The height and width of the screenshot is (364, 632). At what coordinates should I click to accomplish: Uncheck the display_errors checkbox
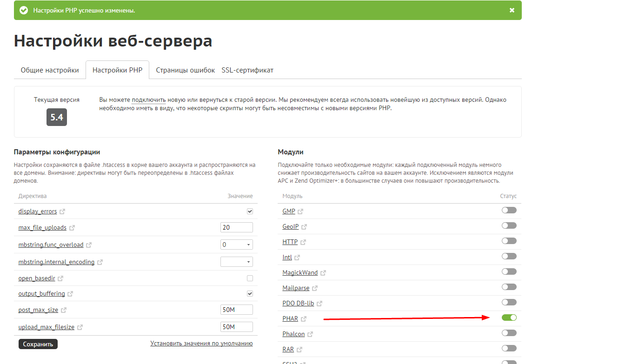tap(250, 211)
